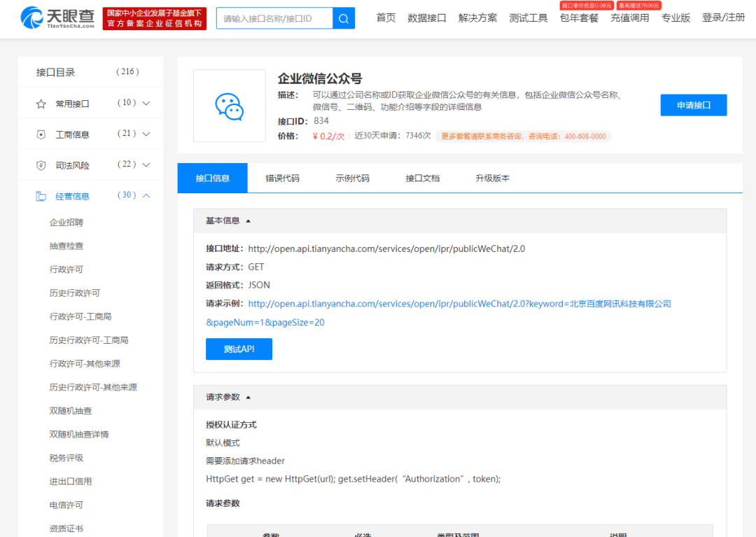Click the 测试API button
Screen dimensions: 756x537
[239, 349]
